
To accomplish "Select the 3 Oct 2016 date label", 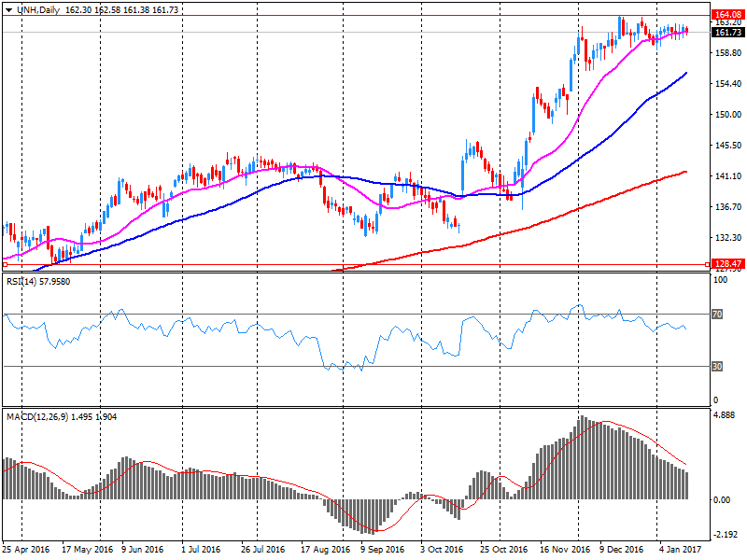I will pyautogui.click(x=442, y=550).
